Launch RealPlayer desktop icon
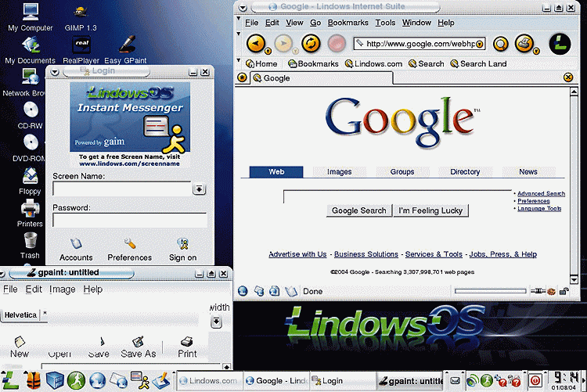Image resolution: width=587 pixels, height=392 pixels. click(81, 51)
